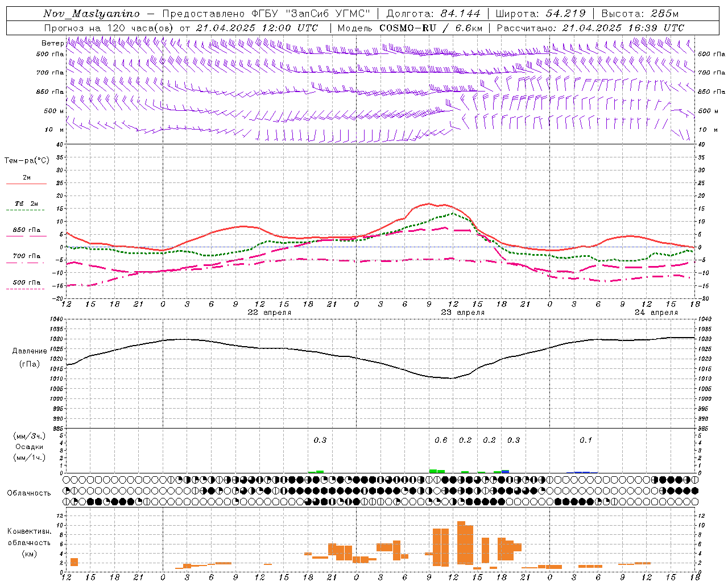The height and width of the screenshot is (582, 728).
Task: Click the tallest orange convective cloud bar
Action: tap(461, 543)
